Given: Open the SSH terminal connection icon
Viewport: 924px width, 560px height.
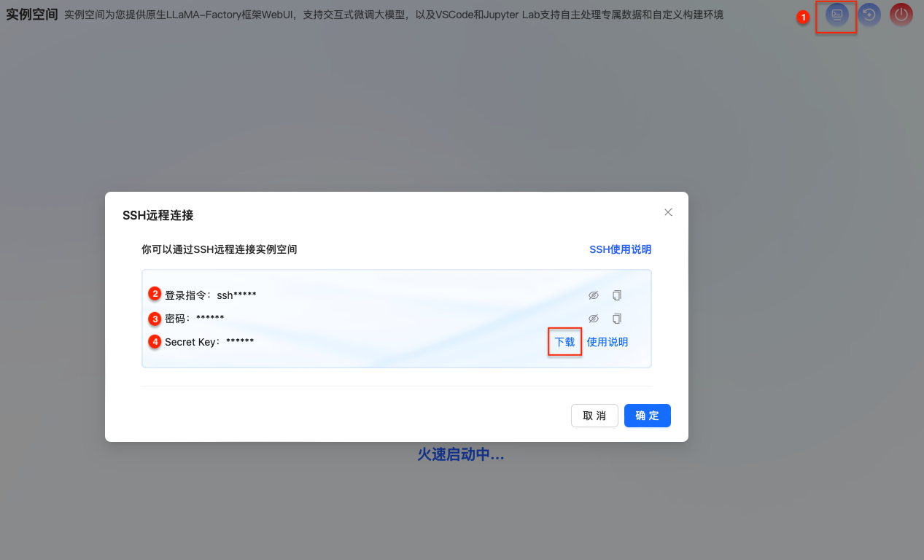Looking at the screenshot, I should 837,15.
